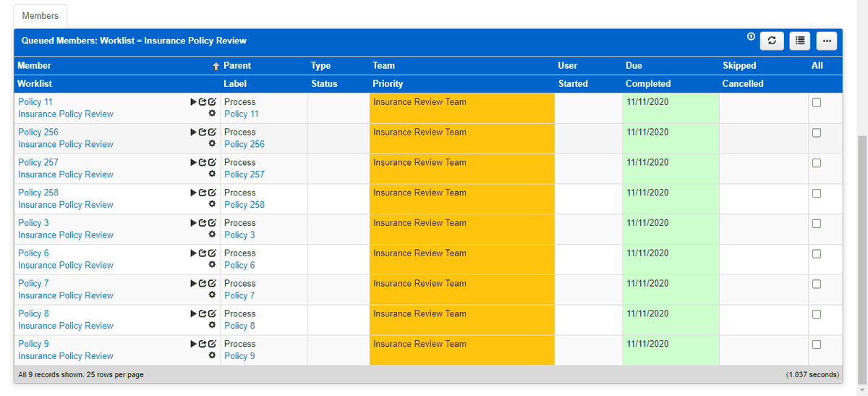
Task: Click the edit pencil icon for Policy 256
Action: [x=213, y=132]
